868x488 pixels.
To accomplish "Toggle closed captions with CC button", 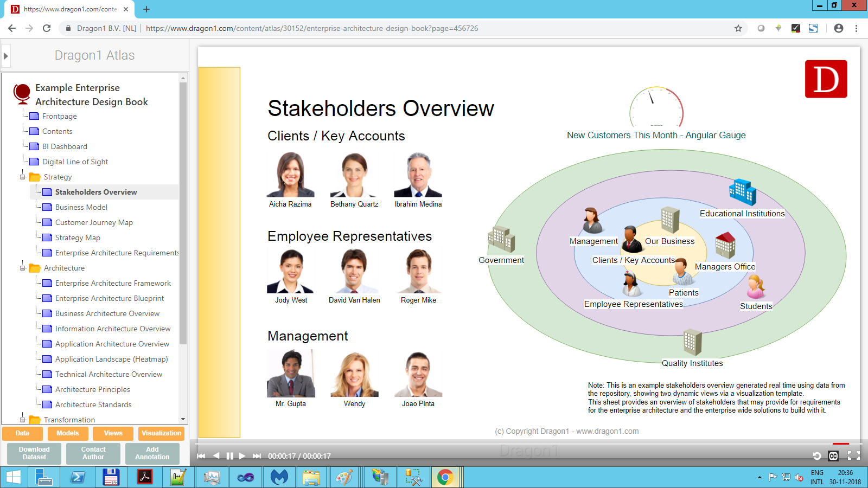I will coord(833,456).
